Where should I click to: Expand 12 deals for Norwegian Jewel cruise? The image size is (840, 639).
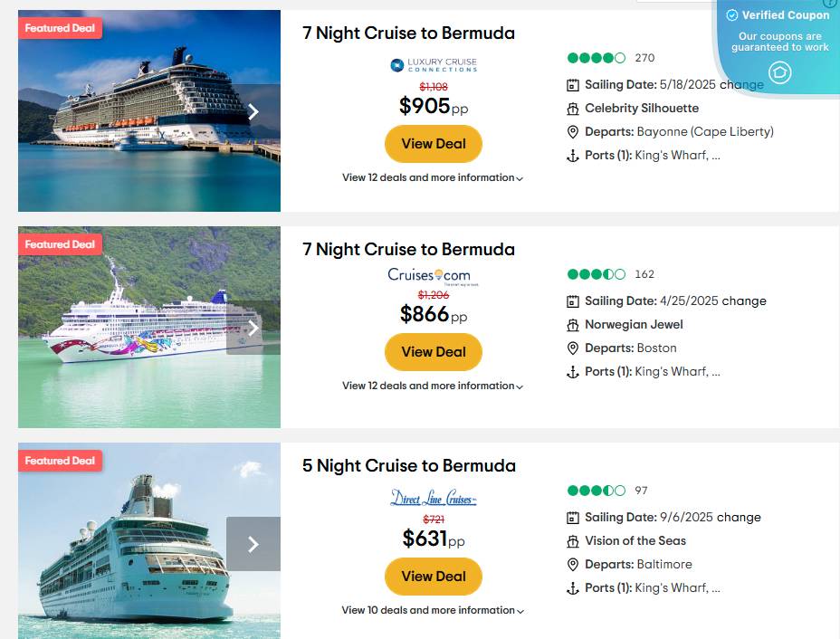tap(433, 386)
